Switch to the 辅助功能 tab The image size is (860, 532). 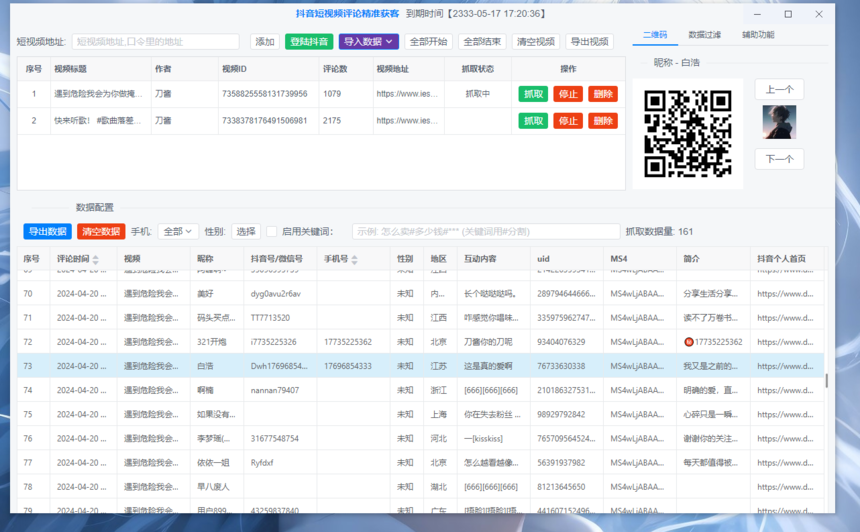pos(758,35)
